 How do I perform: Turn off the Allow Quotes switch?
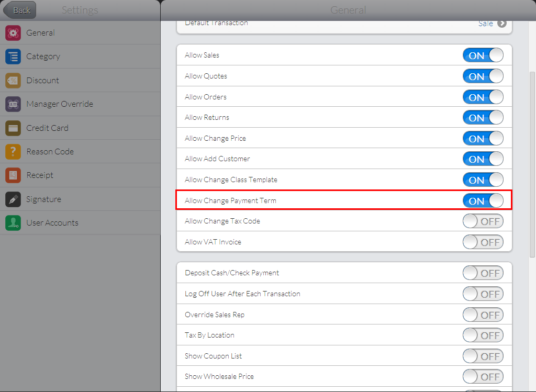pyautogui.click(x=483, y=76)
